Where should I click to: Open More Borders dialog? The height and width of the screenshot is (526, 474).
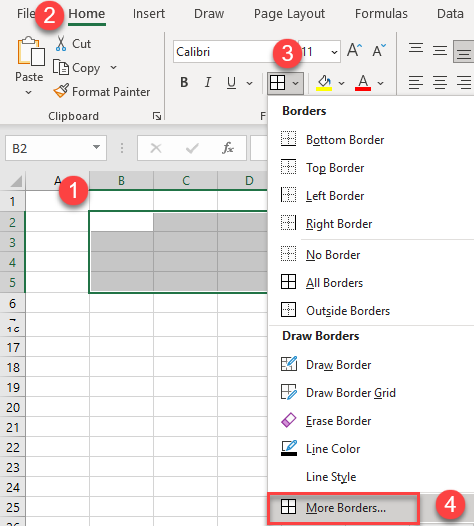[x=344, y=508]
